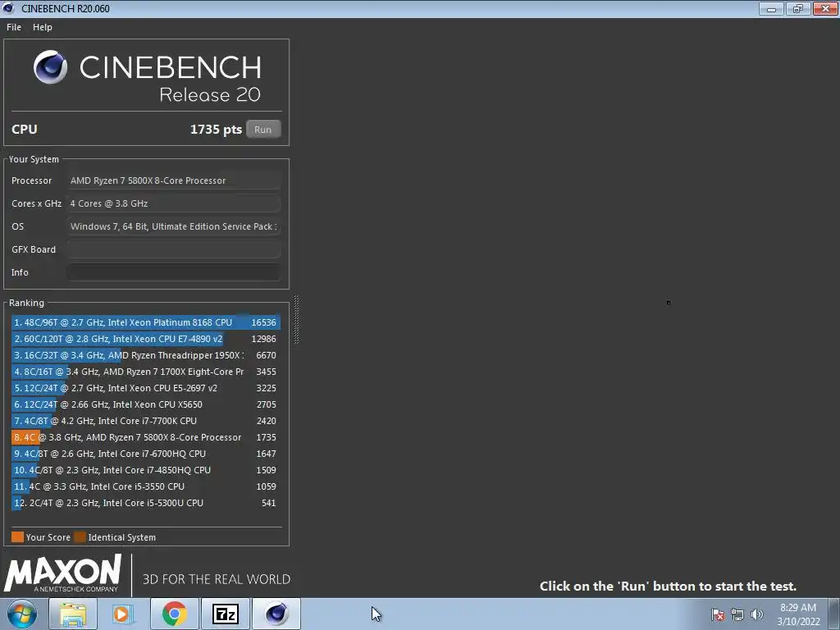Click the panel splitter grip beside Ranking
The width and height of the screenshot is (840, 630).
click(296, 321)
